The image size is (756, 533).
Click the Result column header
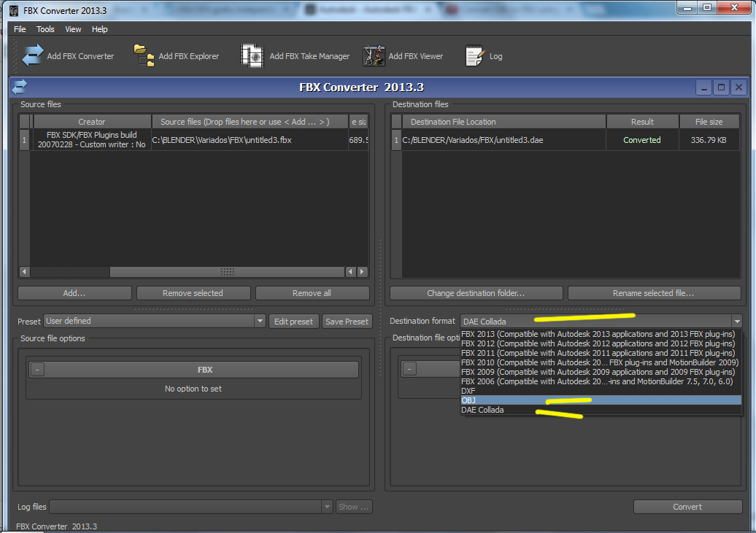pos(642,122)
